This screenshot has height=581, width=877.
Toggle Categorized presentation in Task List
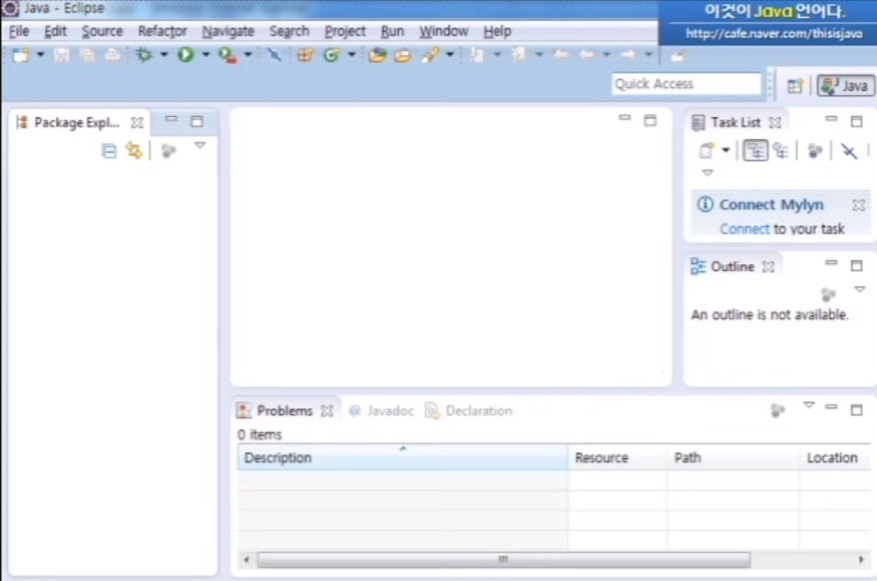tap(756, 150)
